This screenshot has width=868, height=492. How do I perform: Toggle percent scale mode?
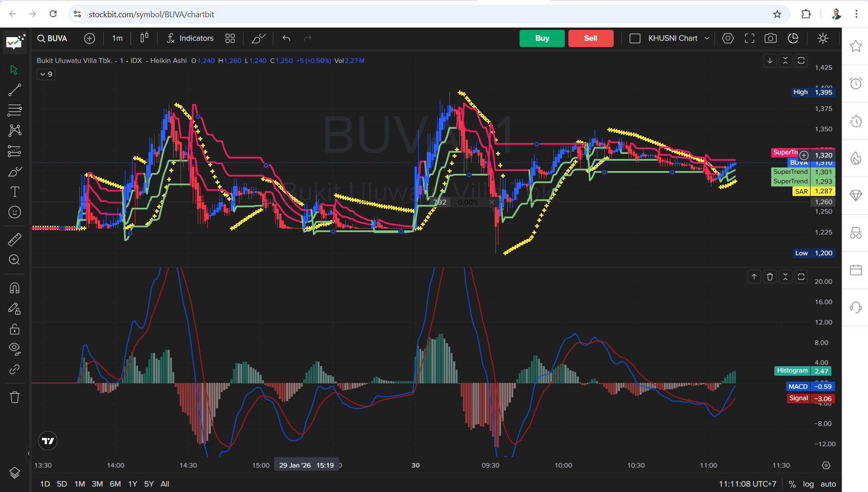(792, 484)
